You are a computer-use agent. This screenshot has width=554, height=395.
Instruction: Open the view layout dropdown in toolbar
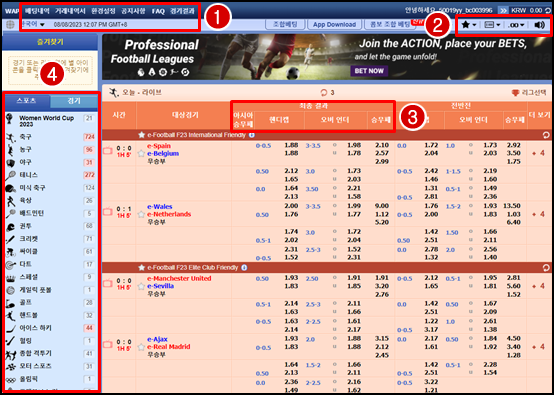click(x=492, y=25)
